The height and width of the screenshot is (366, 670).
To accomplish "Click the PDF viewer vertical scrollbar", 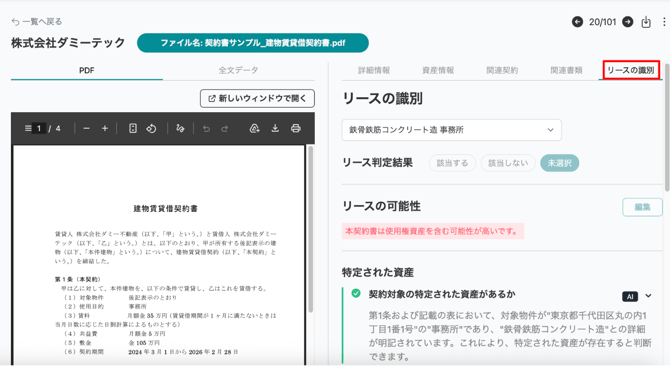I will pos(311,228).
